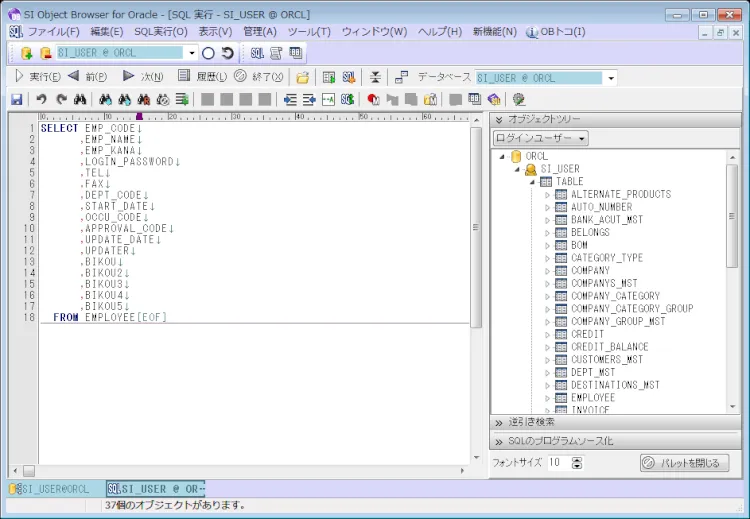Expand the EMPLOYEE table node
750x519 pixels.
click(x=548, y=398)
